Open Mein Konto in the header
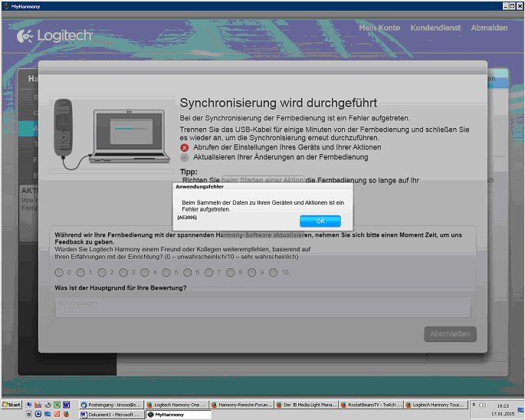This screenshot has width=525, height=420. (x=379, y=28)
